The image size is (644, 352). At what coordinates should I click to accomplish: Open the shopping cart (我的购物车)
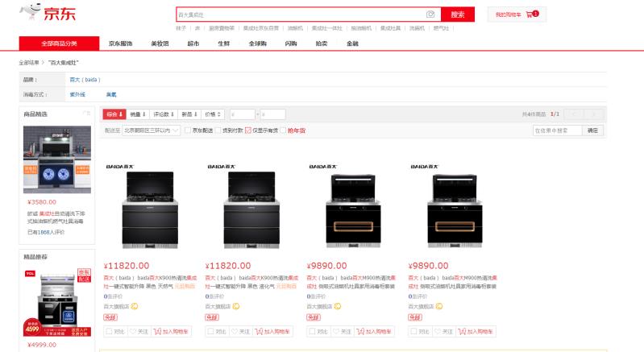517,14
